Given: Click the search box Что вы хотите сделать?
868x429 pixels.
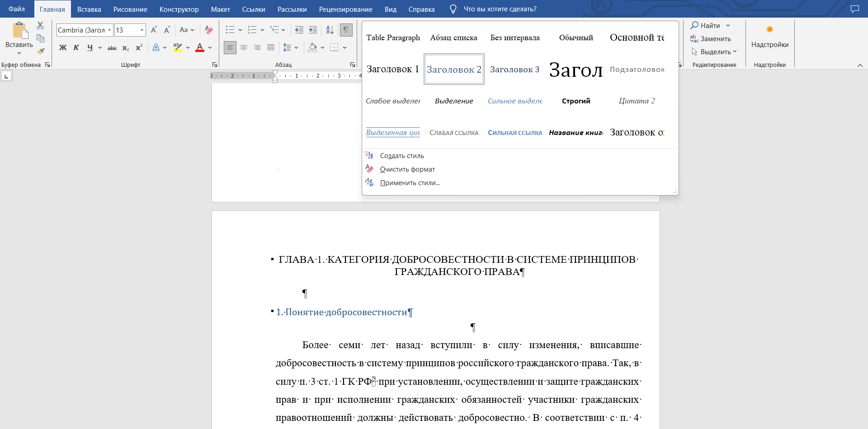Looking at the screenshot, I should (500, 9).
